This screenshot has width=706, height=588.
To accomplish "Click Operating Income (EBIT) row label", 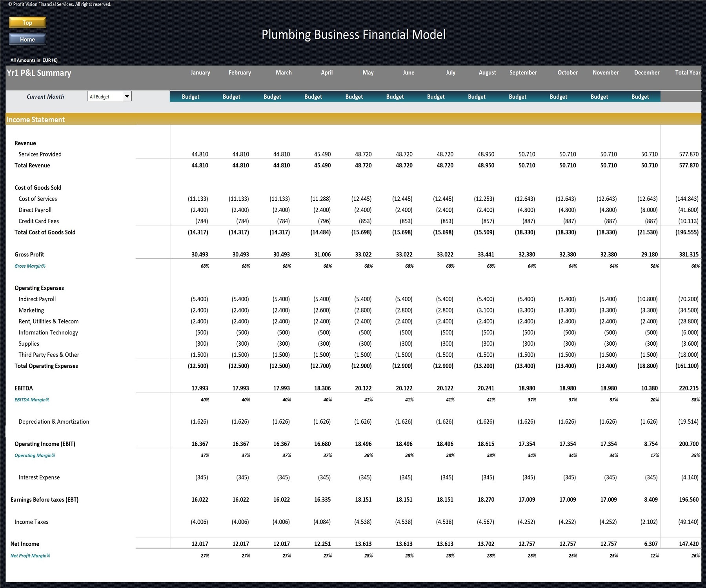I will point(45,444).
